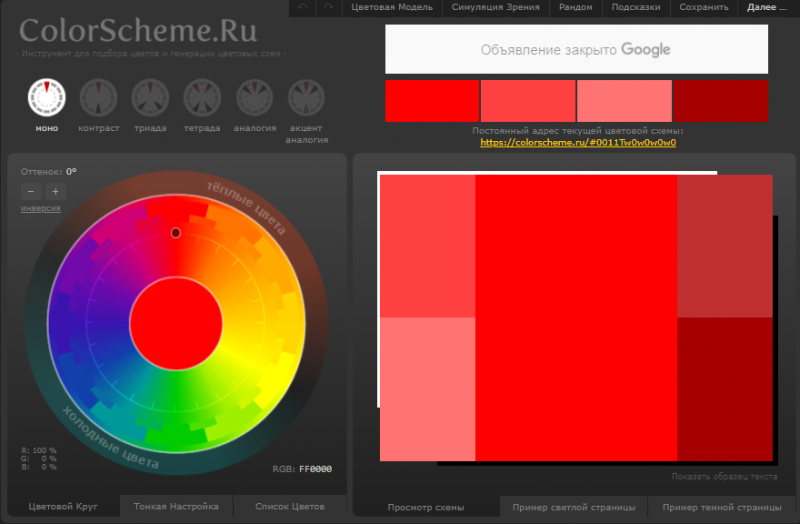Select the second lighter red palette swatch
The image size is (800, 524).
(528, 101)
